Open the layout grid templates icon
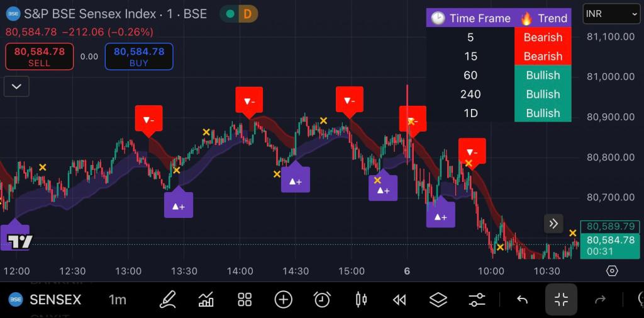644x318 pixels. click(x=245, y=300)
